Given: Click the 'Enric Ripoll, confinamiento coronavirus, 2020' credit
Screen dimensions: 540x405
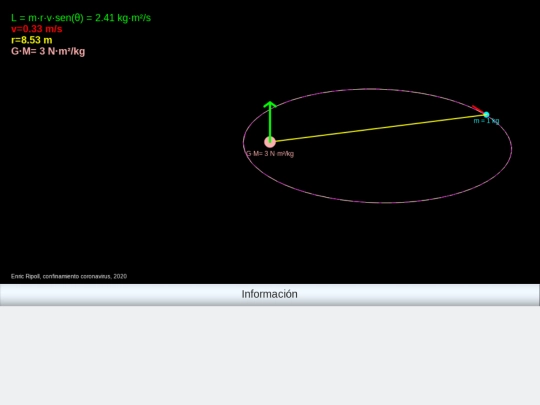Looking at the screenshot, I should [x=69, y=276].
